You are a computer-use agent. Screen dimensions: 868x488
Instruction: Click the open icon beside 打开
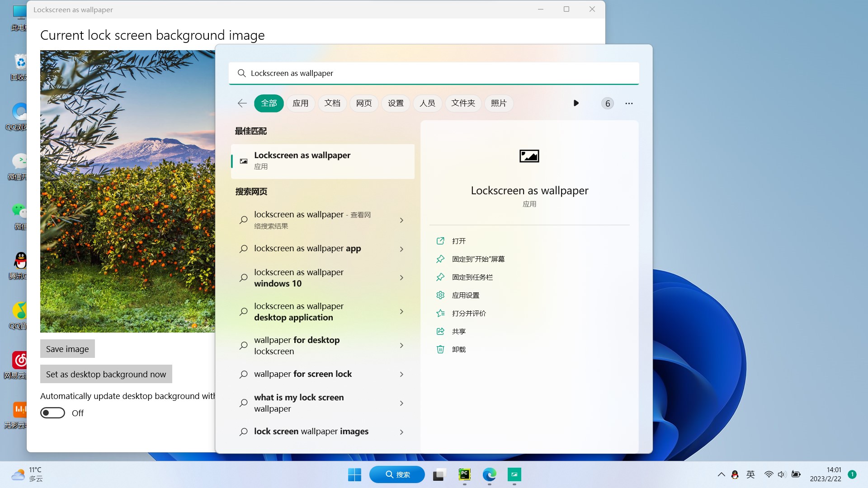tap(440, 241)
